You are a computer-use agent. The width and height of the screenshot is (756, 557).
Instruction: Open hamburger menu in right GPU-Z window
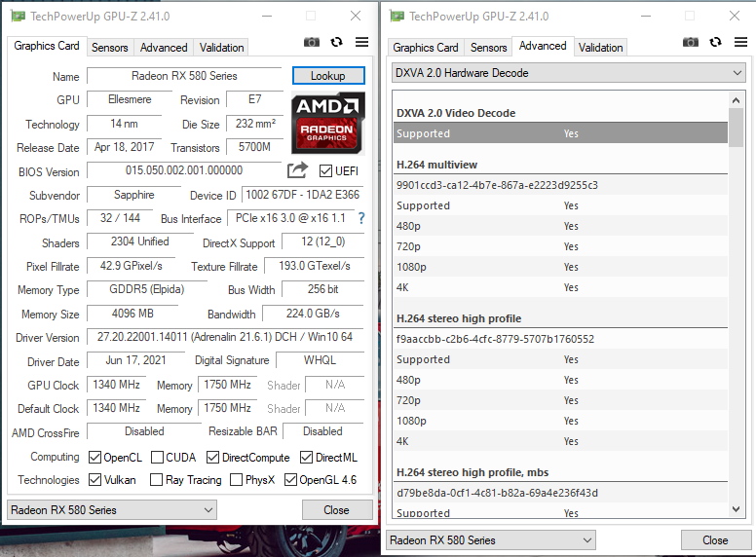click(x=741, y=42)
